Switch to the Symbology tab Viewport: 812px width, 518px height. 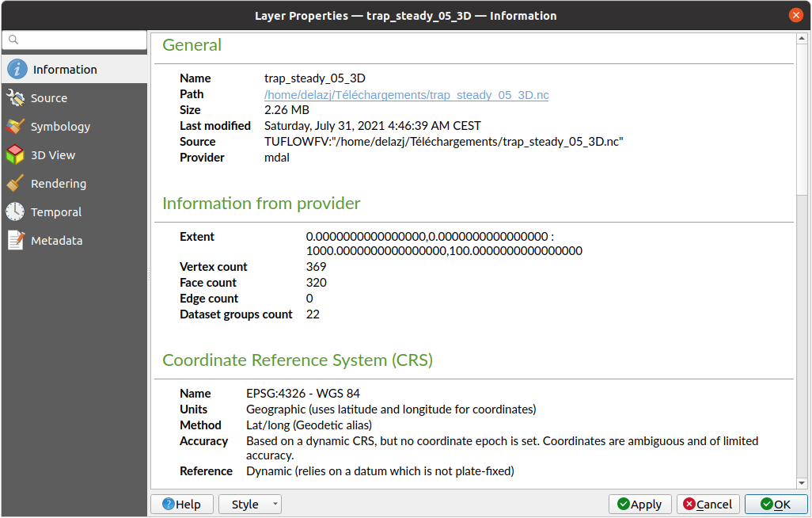[60, 127]
